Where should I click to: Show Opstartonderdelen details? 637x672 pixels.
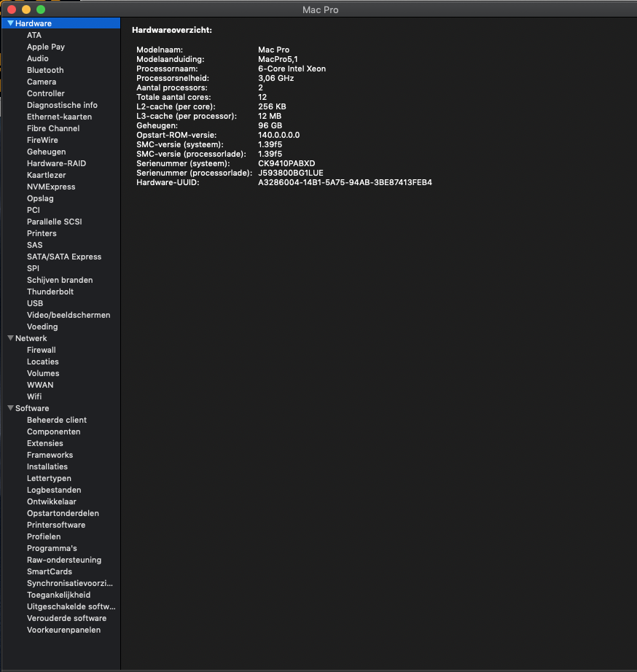click(x=63, y=513)
